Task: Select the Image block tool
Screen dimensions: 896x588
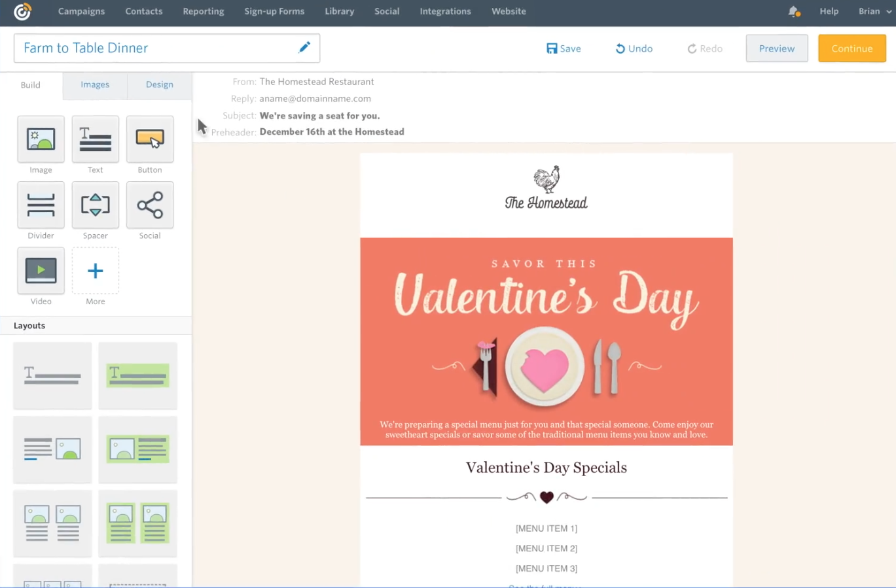Action: [x=41, y=139]
